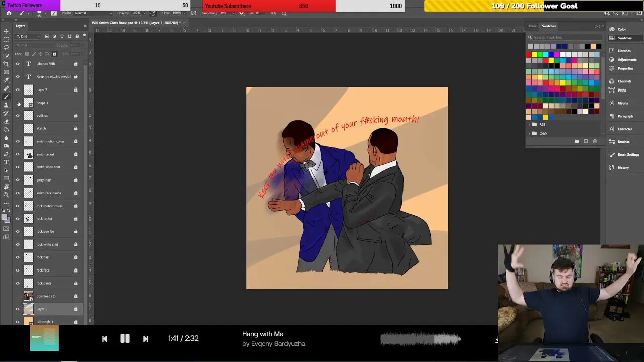Filter layers by pixel type icon
The height and width of the screenshot is (362, 644).
[47, 36]
